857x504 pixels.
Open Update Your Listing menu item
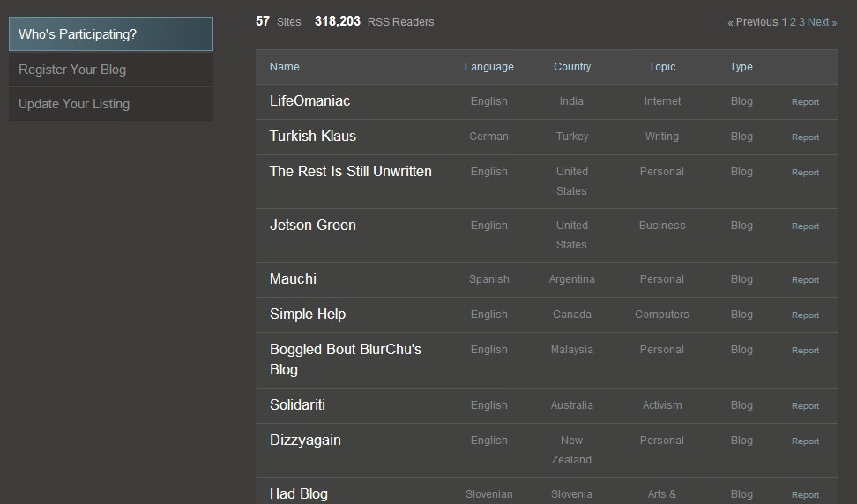tap(74, 104)
